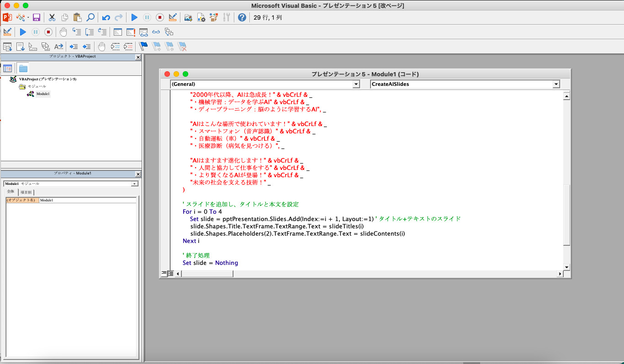Open the Project Explorer from the toolbar

click(x=188, y=17)
